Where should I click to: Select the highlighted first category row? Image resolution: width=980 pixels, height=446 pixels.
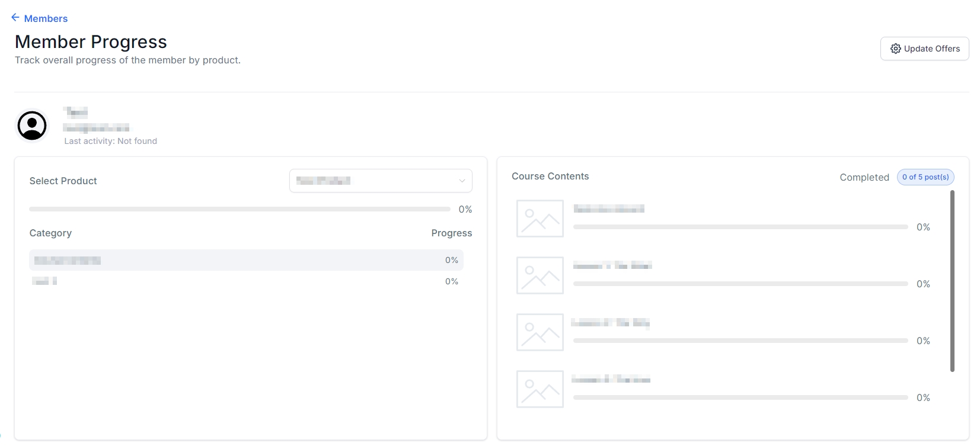[x=245, y=260]
